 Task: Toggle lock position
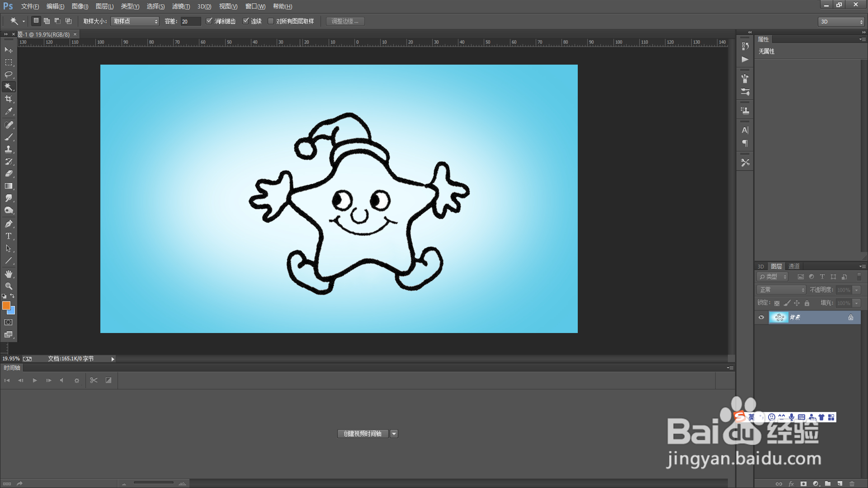pos(797,303)
